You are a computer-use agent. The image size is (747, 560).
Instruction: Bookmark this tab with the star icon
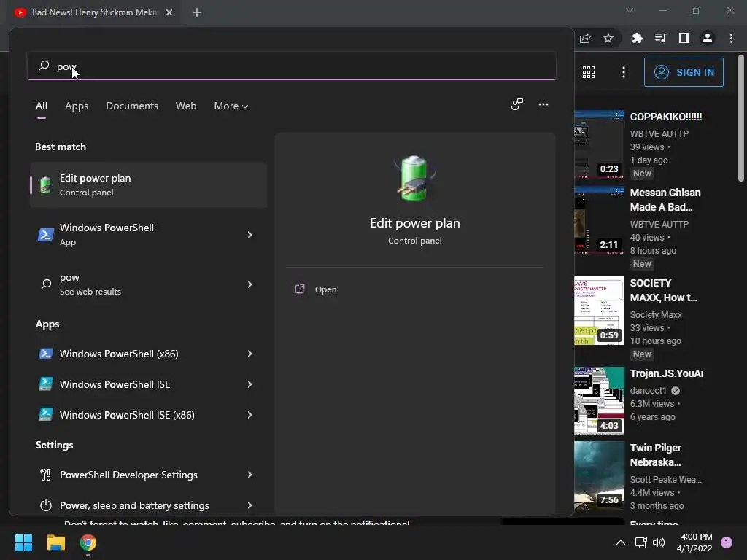coord(608,38)
